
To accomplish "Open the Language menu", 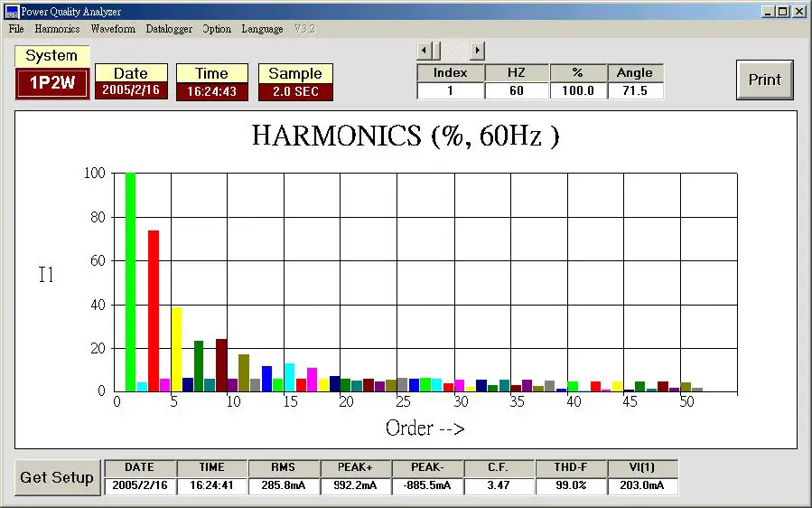I will point(262,29).
